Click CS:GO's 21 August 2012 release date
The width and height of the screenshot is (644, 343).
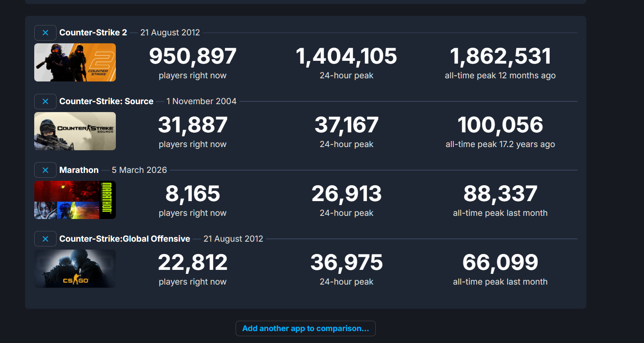233,239
